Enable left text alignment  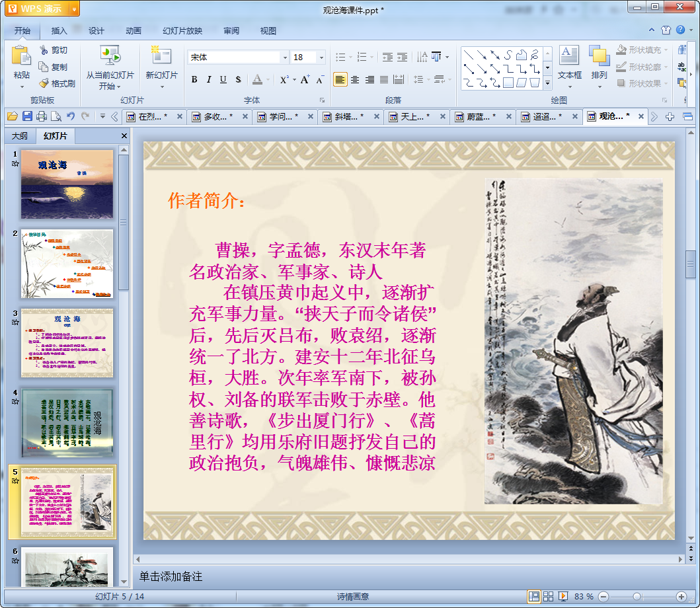tap(340, 80)
